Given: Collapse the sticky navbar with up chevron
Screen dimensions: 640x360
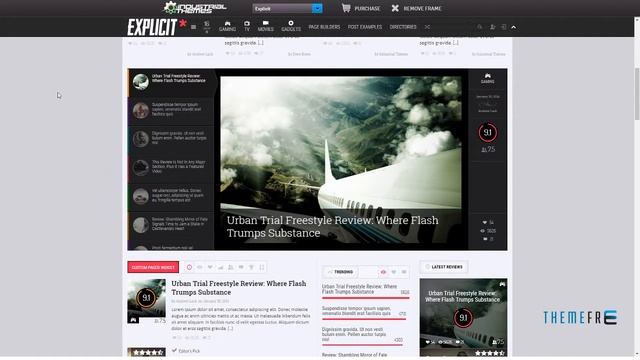Looking at the screenshot, I should (x=513, y=27).
